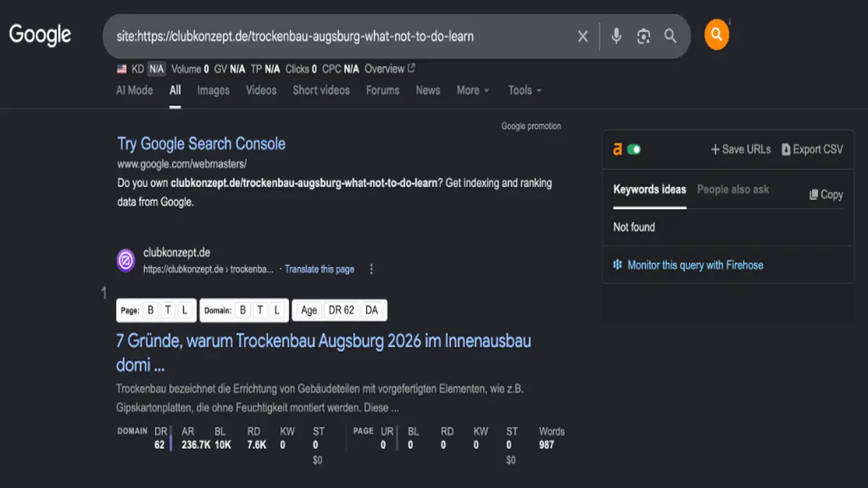Click the clubkonzept.de site favicon
This screenshot has height=488, width=868.
click(126, 260)
